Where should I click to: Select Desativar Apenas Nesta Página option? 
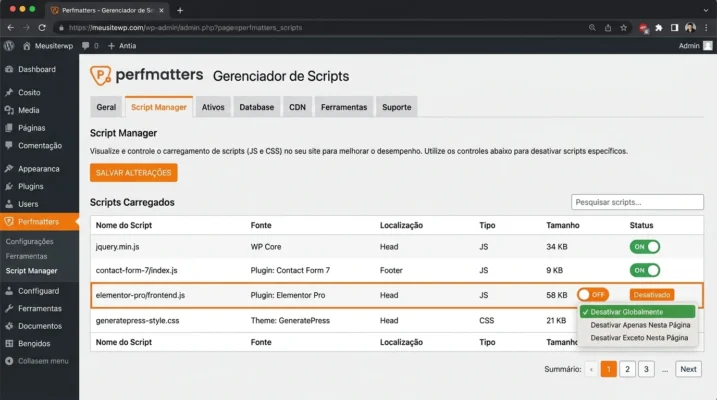click(640, 325)
